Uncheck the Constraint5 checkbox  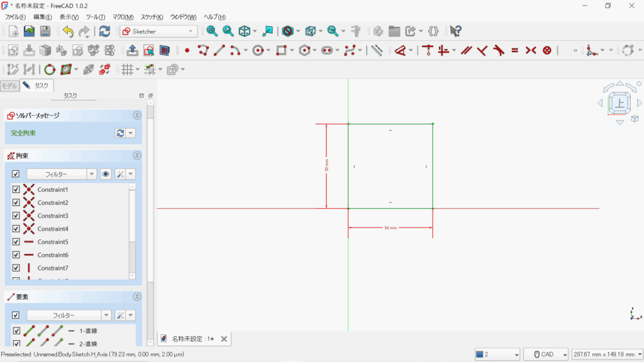coord(16,242)
